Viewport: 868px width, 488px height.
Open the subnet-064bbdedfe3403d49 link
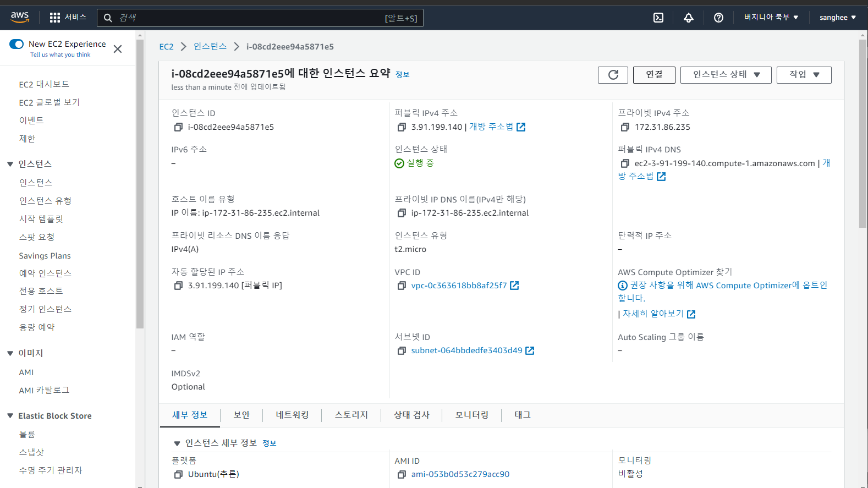coord(466,350)
